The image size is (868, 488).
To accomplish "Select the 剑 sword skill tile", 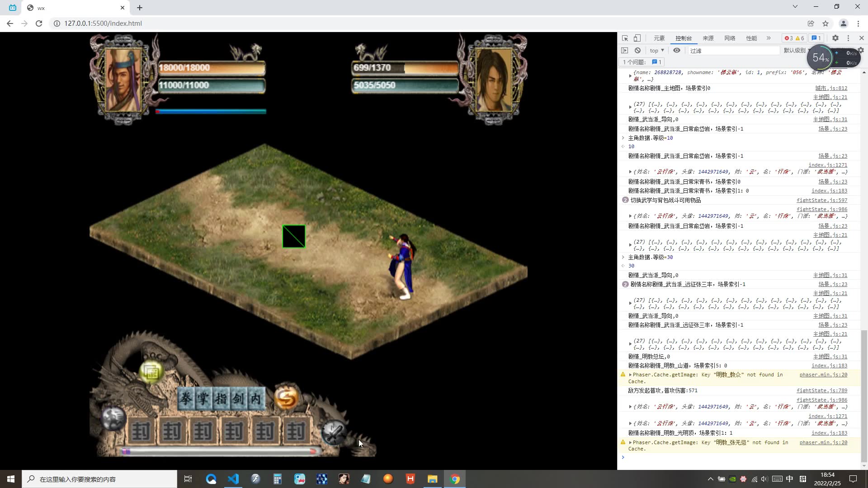I will (239, 399).
